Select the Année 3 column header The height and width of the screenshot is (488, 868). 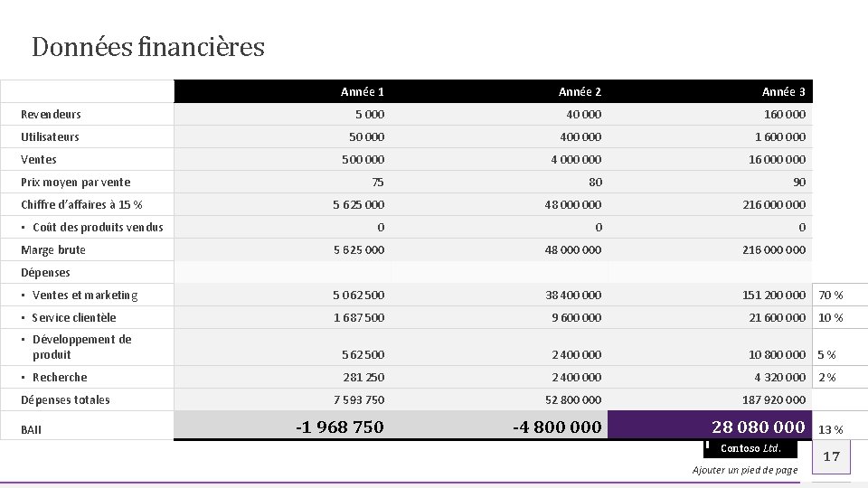tap(783, 91)
